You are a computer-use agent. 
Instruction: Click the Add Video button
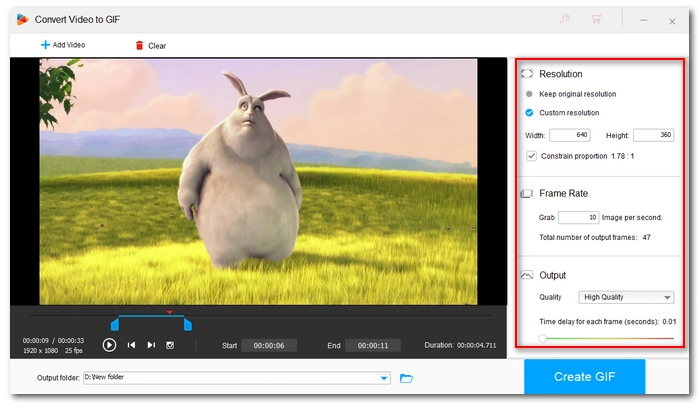coord(63,45)
